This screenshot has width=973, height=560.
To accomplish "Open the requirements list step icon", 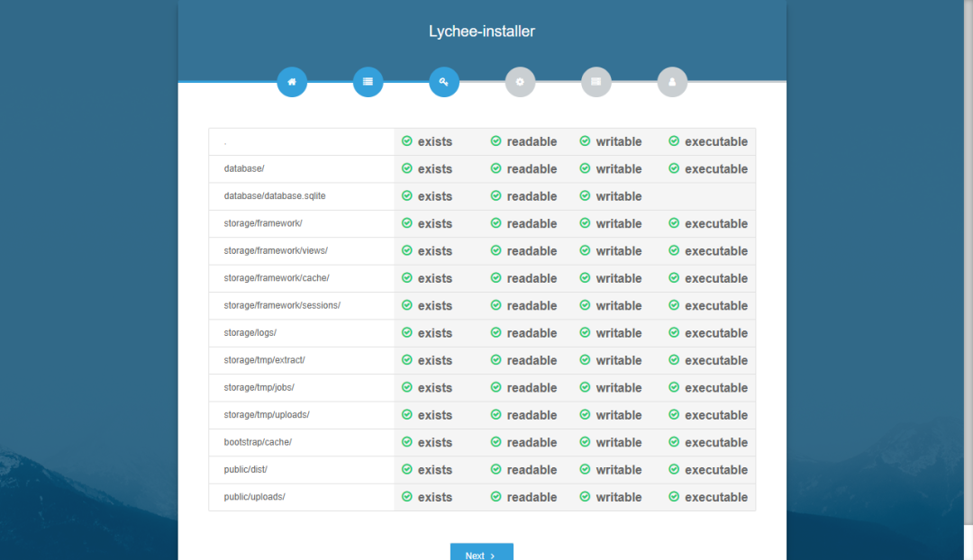I will coord(368,82).
